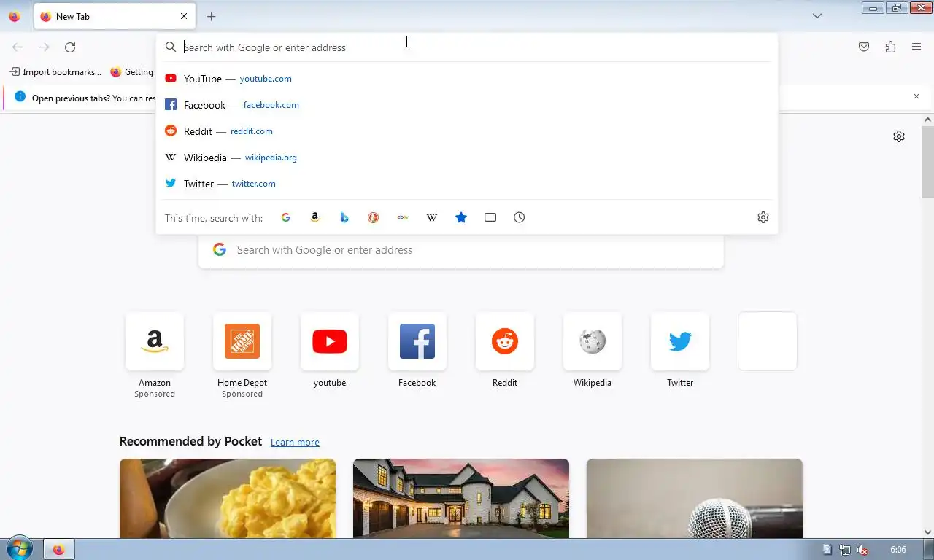Click the 6:06 taskbar clock
Viewport: 934px width, 560px height.
click(x=898, y=550)
